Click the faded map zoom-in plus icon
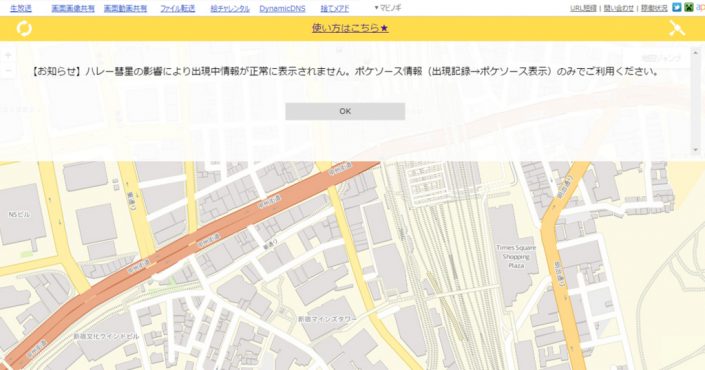 (x=8, y=56)
